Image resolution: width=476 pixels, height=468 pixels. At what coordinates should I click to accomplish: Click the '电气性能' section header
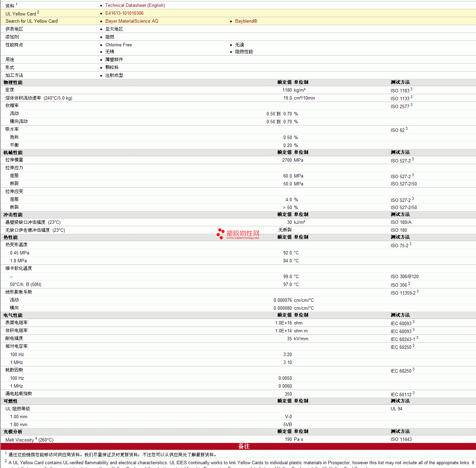click(13, 315)
